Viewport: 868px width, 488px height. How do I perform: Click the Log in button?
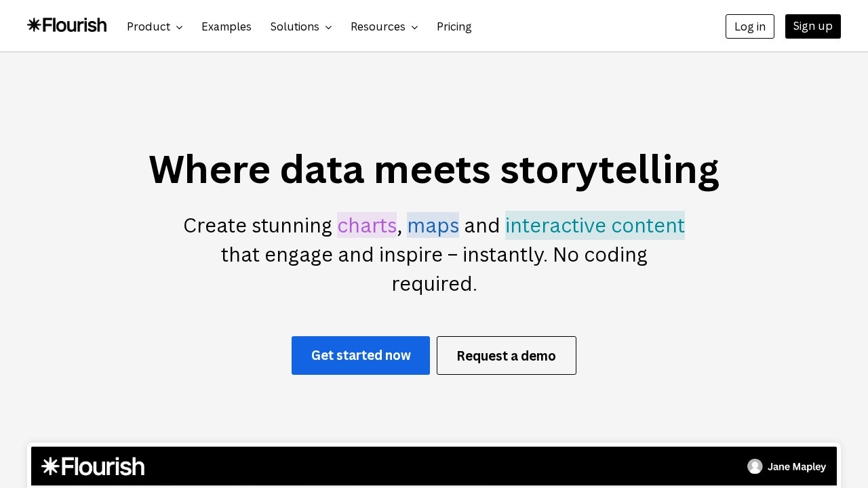(749, 26)
